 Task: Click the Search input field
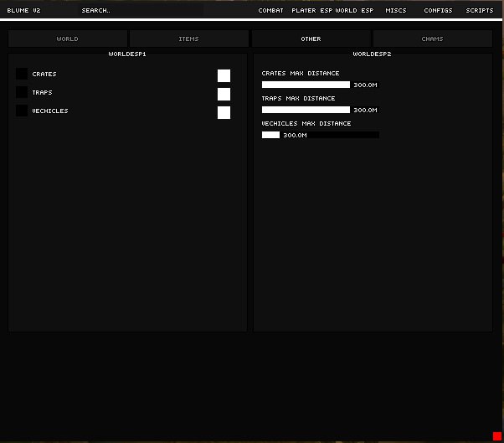pyautogui.click(x=95, y=10)
